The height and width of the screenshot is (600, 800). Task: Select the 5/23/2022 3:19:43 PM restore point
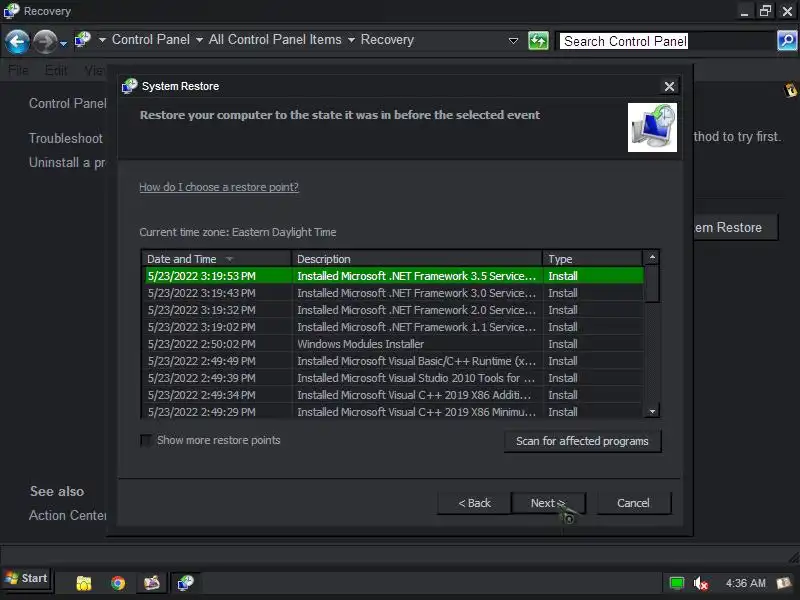[x=393, y=293]
